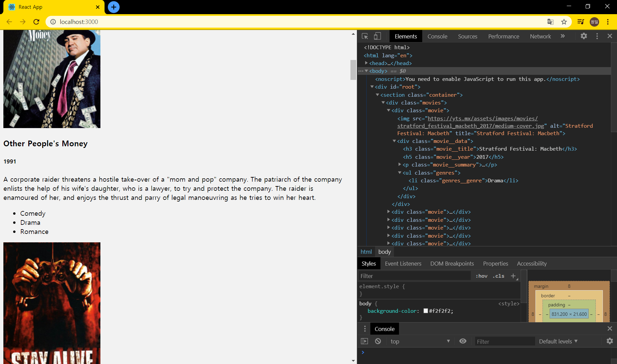Toggle the .cls classes button
Screen dimensions: 617x364
[498, 276]
